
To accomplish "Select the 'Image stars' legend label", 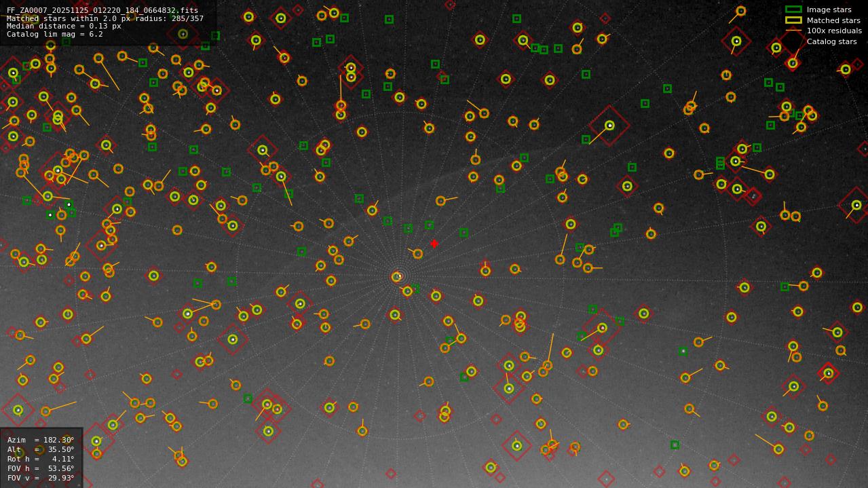I will click(x=829, y=10).
